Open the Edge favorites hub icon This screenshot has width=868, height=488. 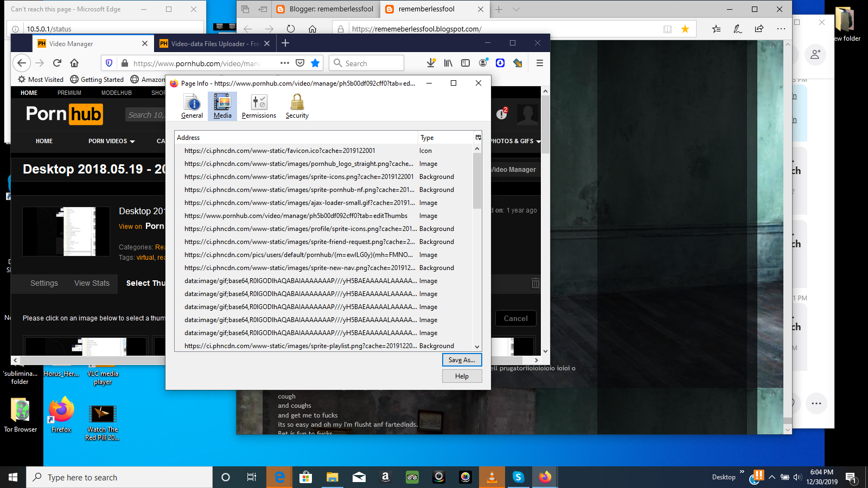(x=716, y=29)
